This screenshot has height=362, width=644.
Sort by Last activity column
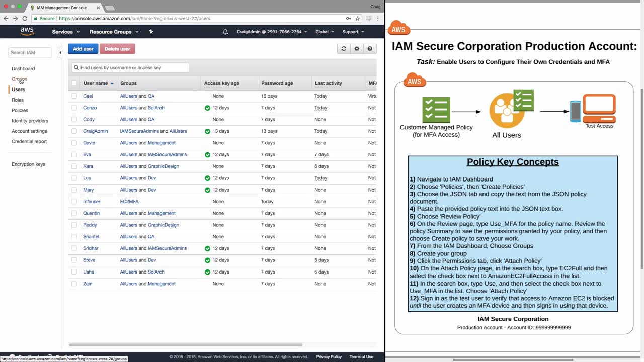tap(329, 83)
